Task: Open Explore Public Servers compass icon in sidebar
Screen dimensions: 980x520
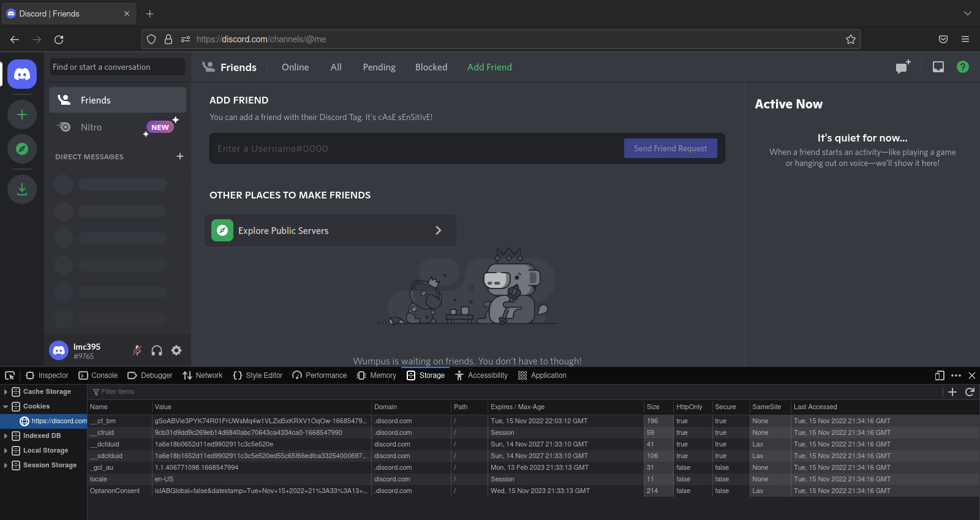Action: [x=22, y=149]
